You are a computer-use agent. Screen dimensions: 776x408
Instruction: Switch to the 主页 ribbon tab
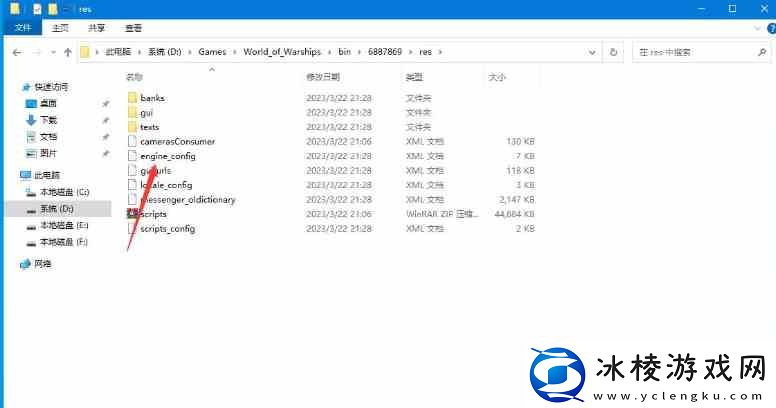coord(60,28)
